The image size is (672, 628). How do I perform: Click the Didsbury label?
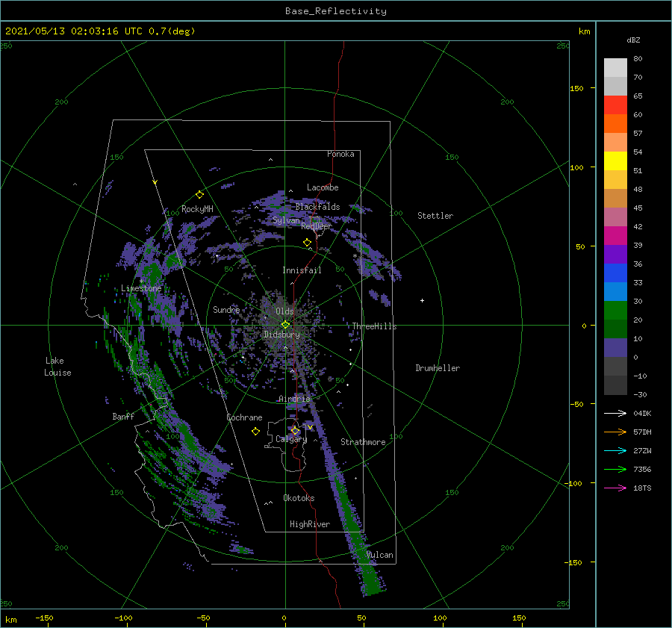click(282, 335)
